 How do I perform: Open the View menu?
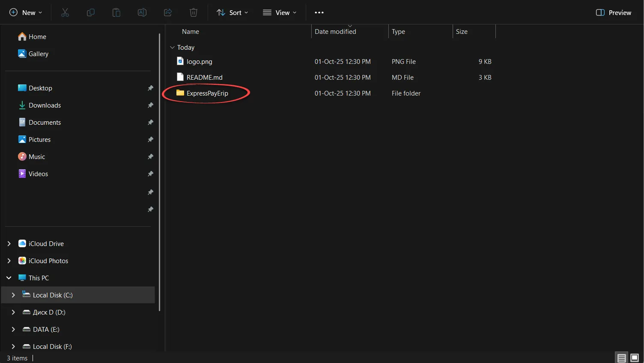[280, 12]
